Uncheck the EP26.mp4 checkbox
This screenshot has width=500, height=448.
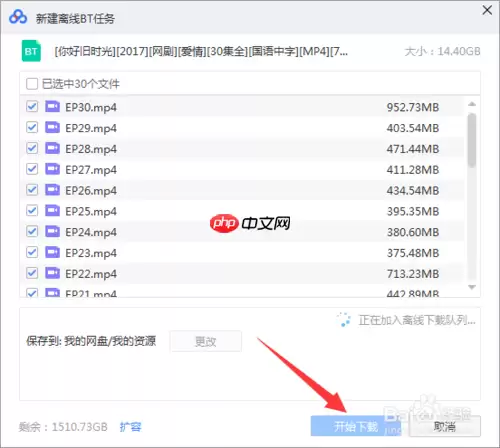(32, 190)
